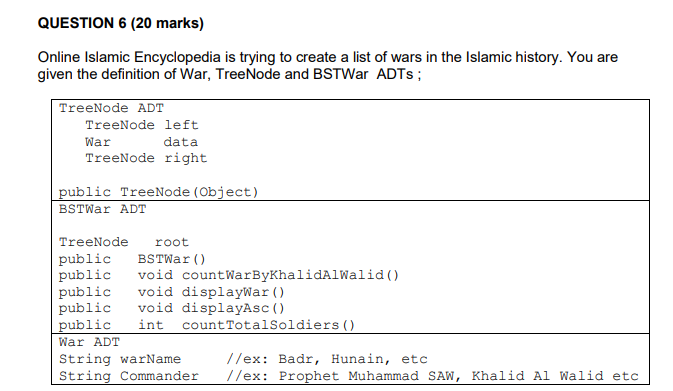
Task: Click the 'War data' field line
Action: [141, 142]
